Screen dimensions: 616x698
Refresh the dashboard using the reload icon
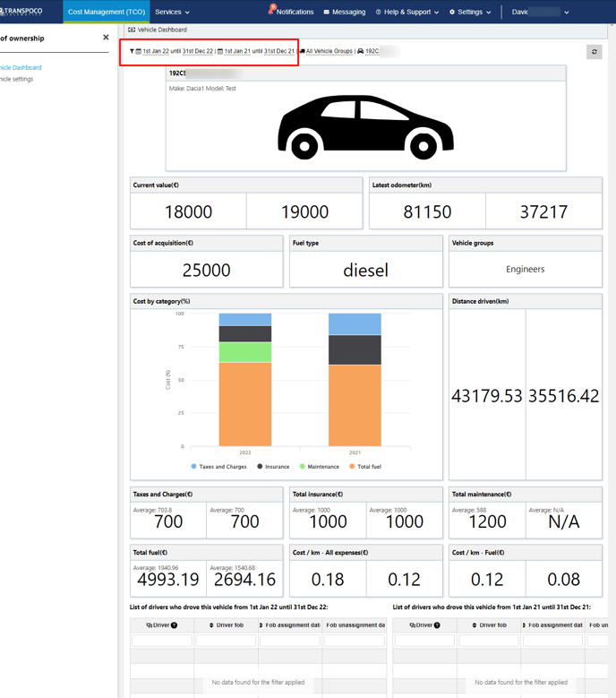pos(595,52)
